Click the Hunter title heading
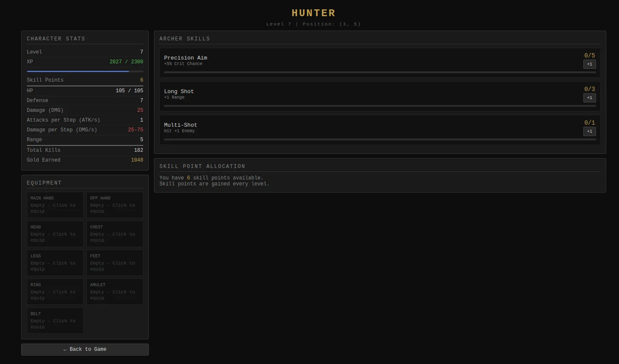The height and width of the screenshot is (364, 619). pyautogui.click(x=313, y=13)
